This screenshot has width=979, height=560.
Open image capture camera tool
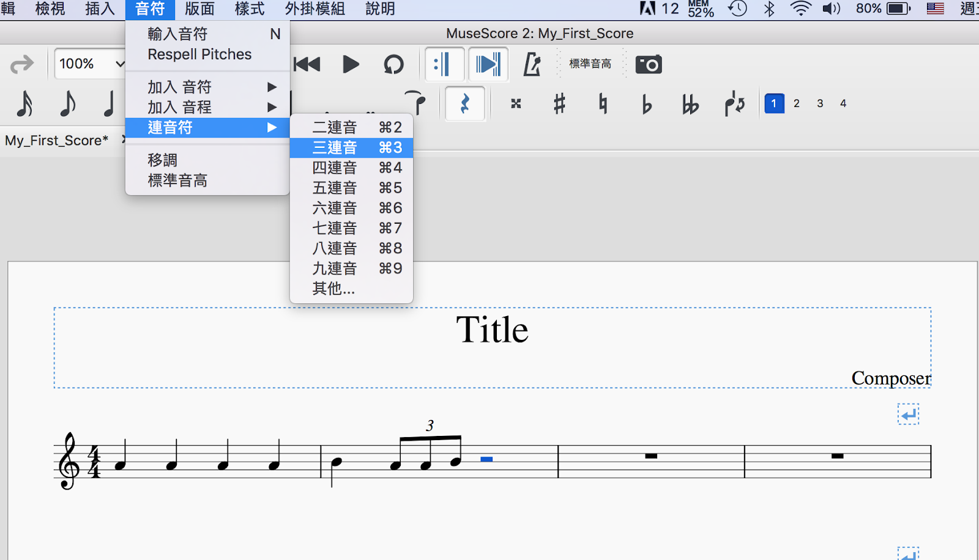tap(649, 64)
